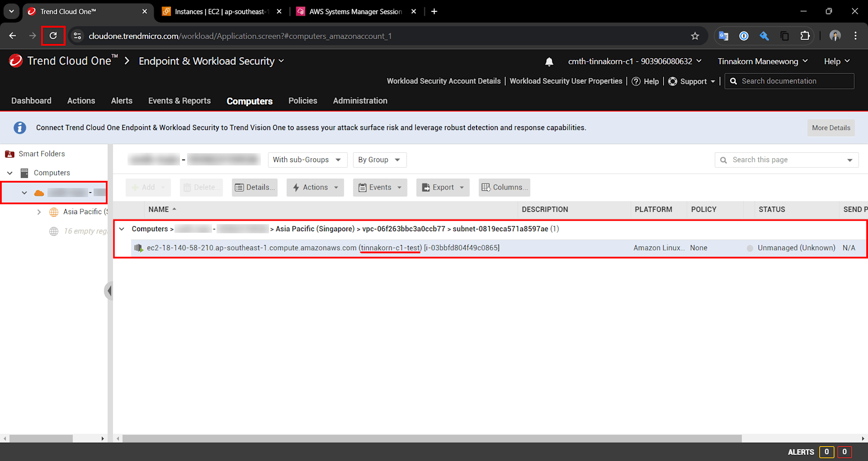Viewport: 868px width, 461px height.
Task: Click More Details button in banner
Action: 831,128
